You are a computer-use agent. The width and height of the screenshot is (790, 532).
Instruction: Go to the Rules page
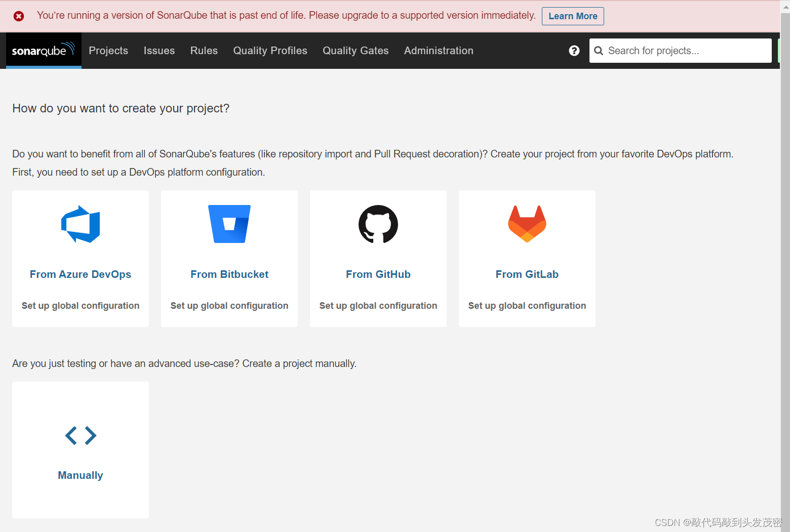click(204, 51)
